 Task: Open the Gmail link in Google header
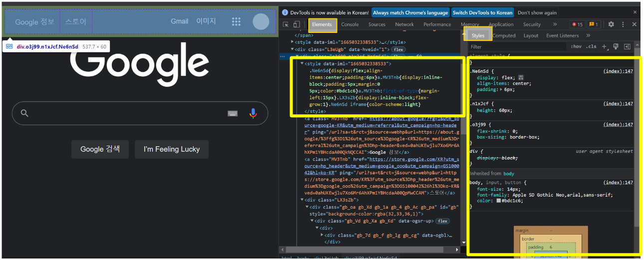click(x=180, y=21)
